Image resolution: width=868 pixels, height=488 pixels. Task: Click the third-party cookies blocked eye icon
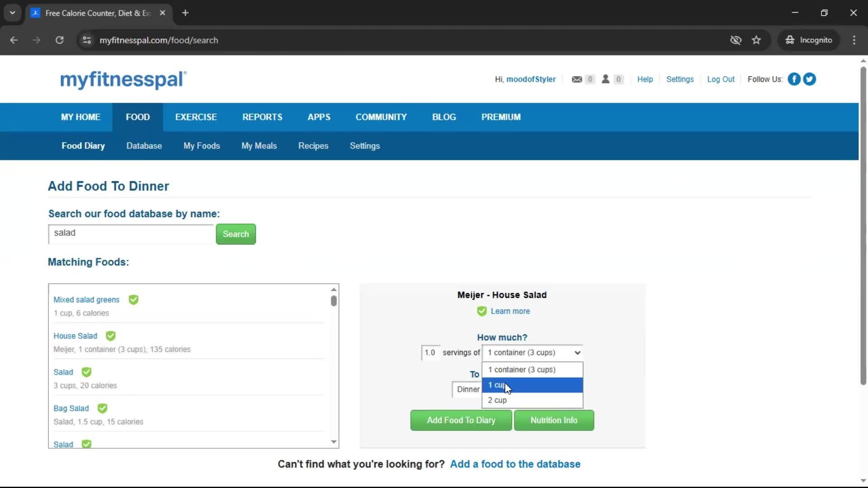[736, 40]
